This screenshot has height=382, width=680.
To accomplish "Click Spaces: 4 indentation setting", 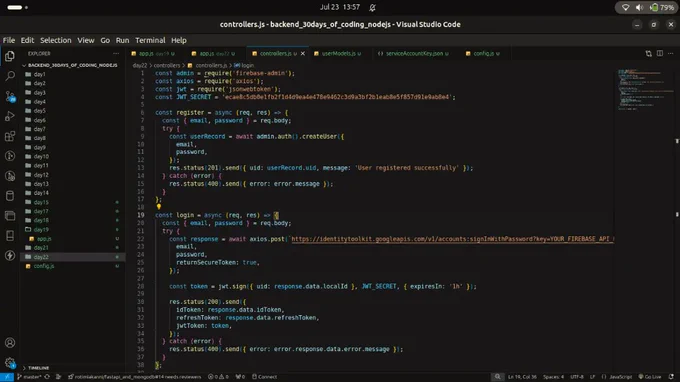I will click(x=553, y=377).
